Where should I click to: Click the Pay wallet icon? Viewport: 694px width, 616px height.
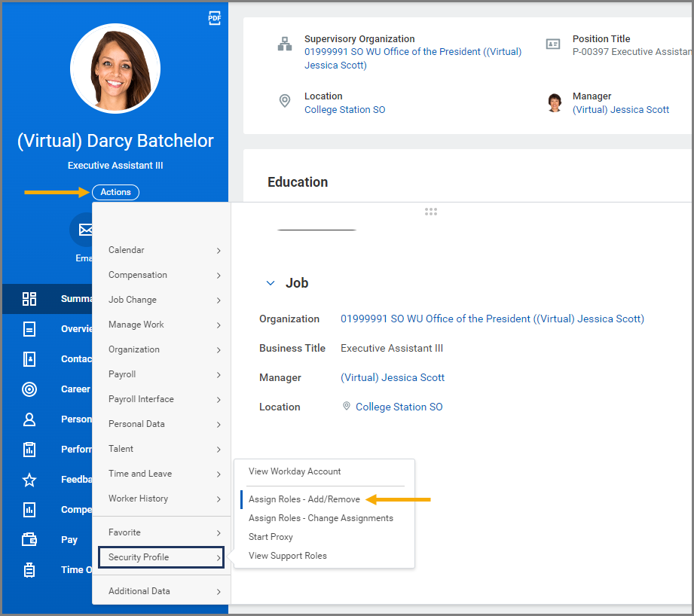click(29, 540)
